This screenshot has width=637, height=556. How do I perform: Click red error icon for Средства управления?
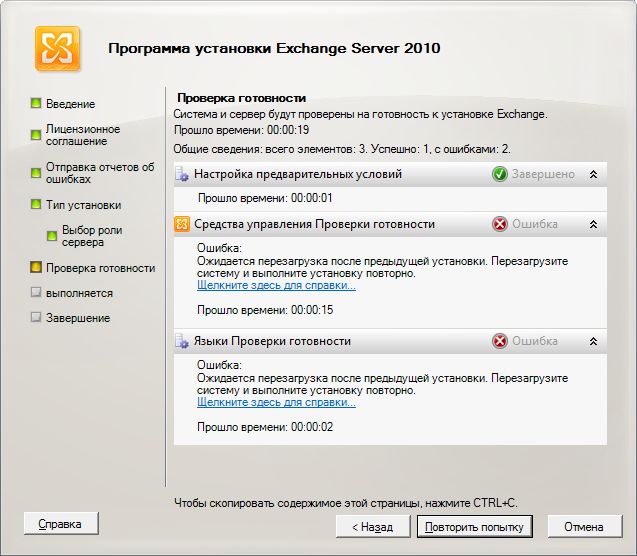click(500, 224)
